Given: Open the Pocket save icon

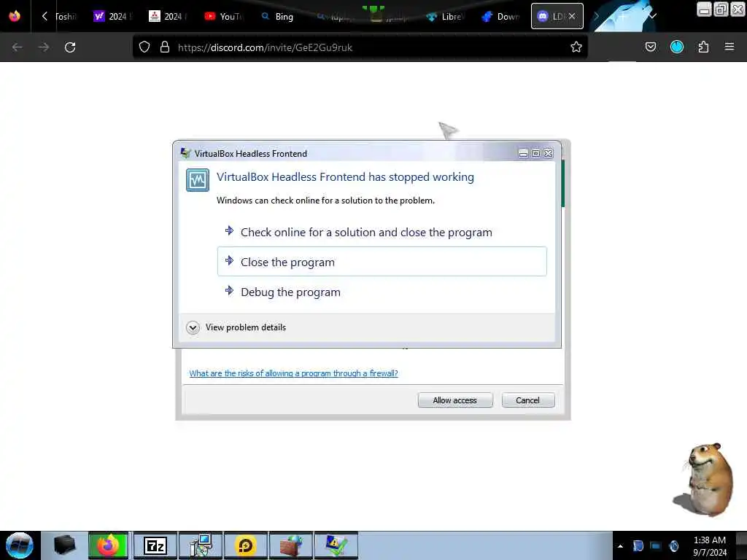Looking at the screenshot, I should 650,47.
